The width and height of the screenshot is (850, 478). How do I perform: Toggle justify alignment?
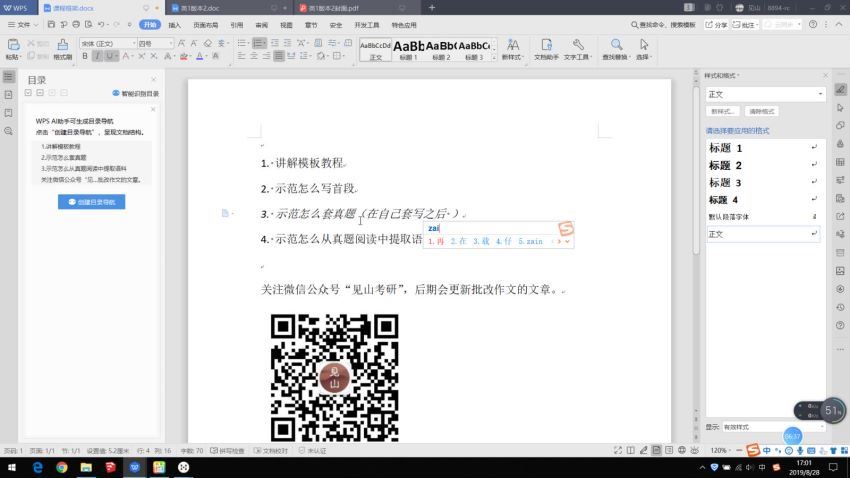tap(279, 56)
